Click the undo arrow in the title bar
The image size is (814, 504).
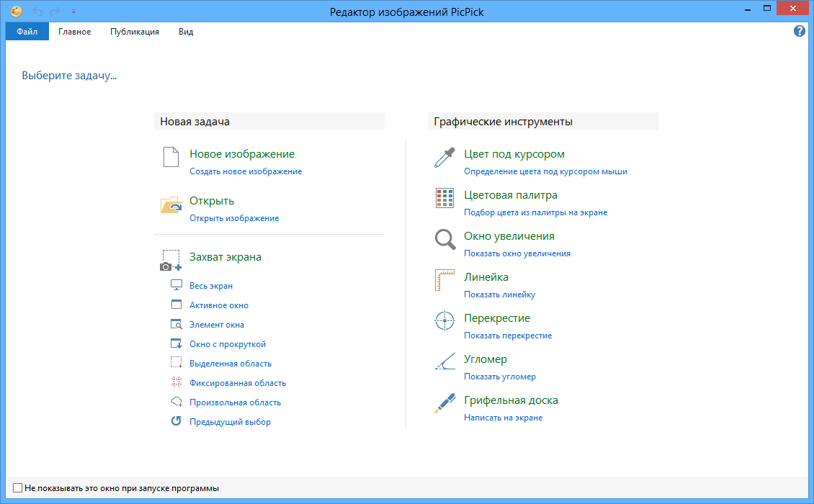pyautogui.click(x=37, y=12)
